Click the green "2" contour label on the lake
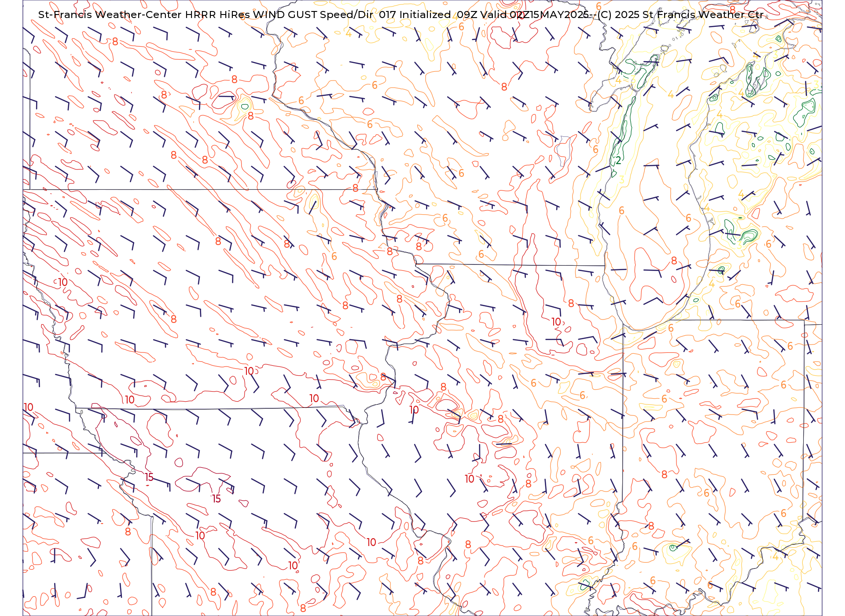 point(618,161)
